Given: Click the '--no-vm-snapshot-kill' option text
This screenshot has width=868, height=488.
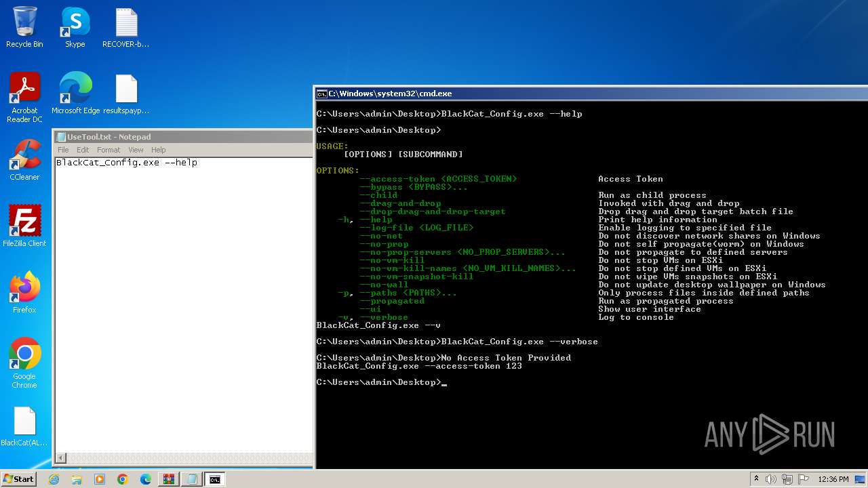Looking at the screenshot, I should click(416, 277).
